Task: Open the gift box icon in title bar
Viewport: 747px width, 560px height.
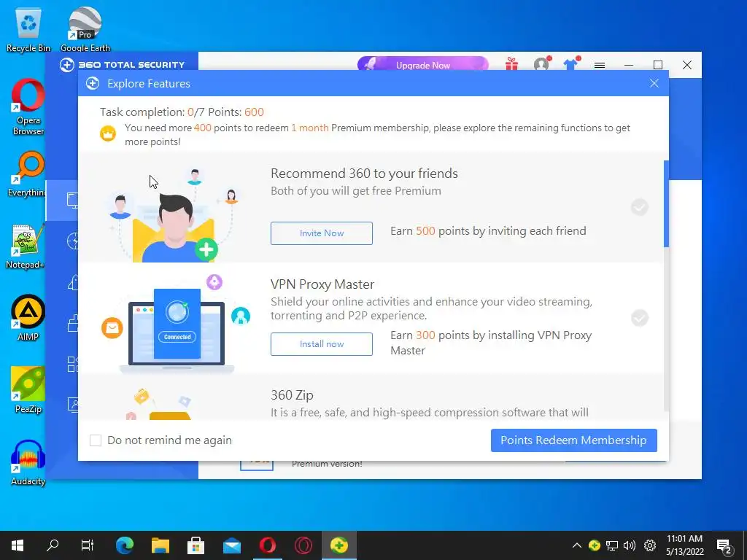Action: 511,64
